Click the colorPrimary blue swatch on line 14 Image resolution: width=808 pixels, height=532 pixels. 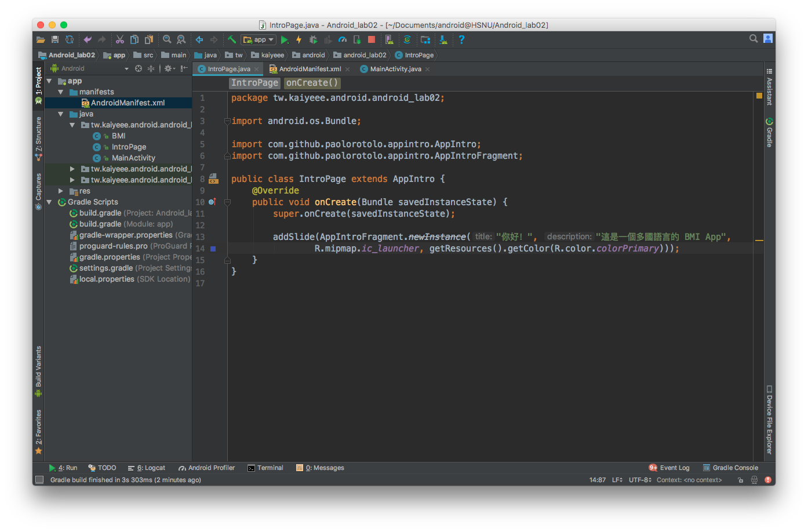coord(213,249)
